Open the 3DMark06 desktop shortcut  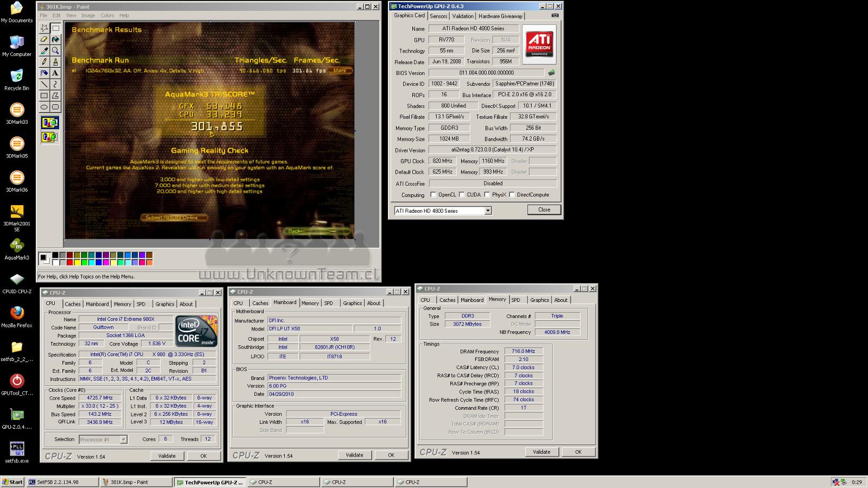pos(17,181)
